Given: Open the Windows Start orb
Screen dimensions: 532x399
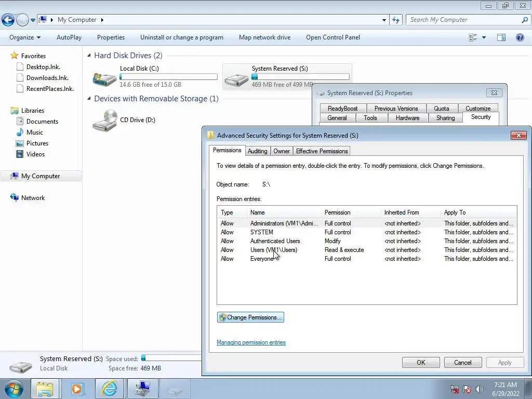Looking at the screenshot, I should coord(14,389).
